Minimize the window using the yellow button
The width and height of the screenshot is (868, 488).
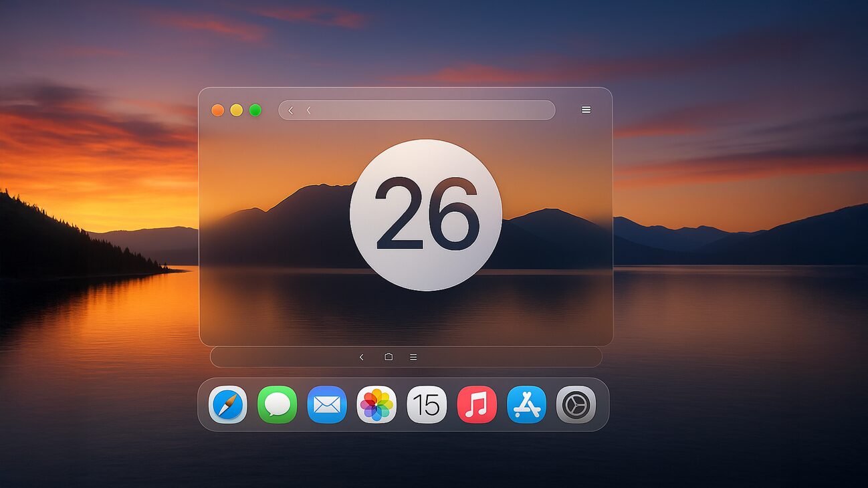236,110
